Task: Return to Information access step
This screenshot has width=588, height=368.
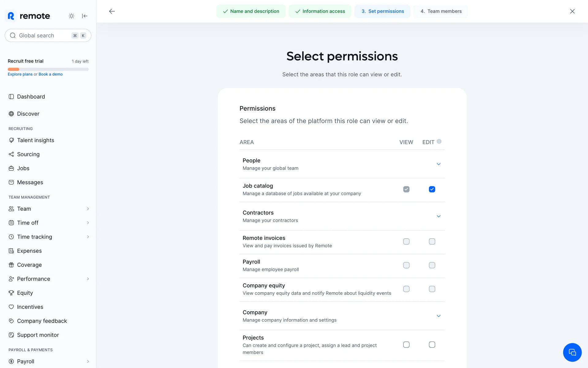Action: 320,11
